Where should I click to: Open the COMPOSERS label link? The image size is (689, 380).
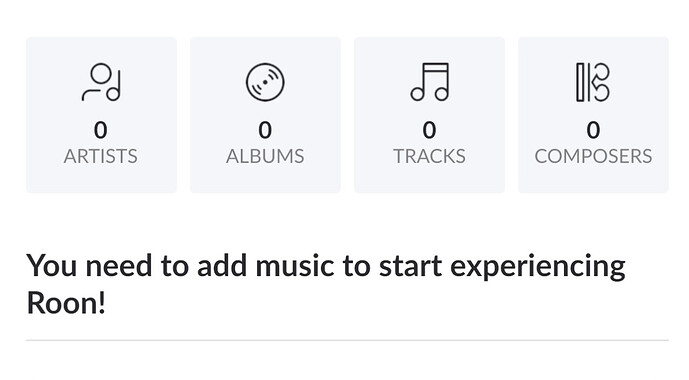point(593,156)
